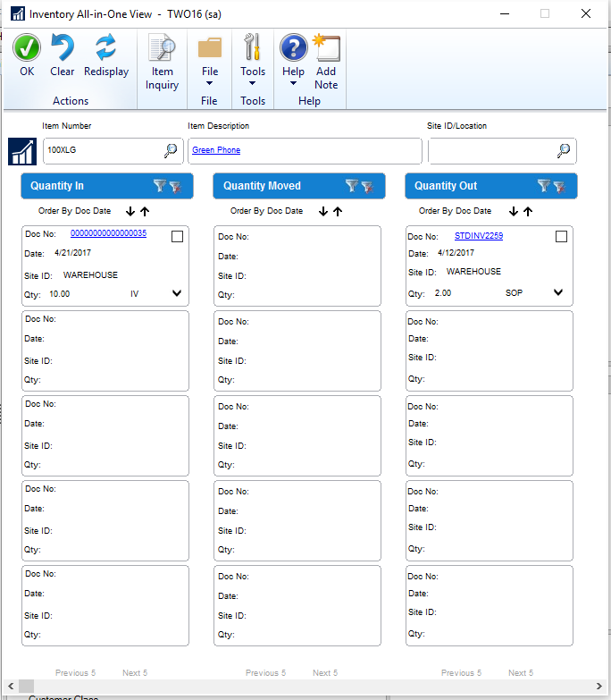Screen dimensions: 611x700
Task: Click the Redisplay refresh icon
Action: 106,48
